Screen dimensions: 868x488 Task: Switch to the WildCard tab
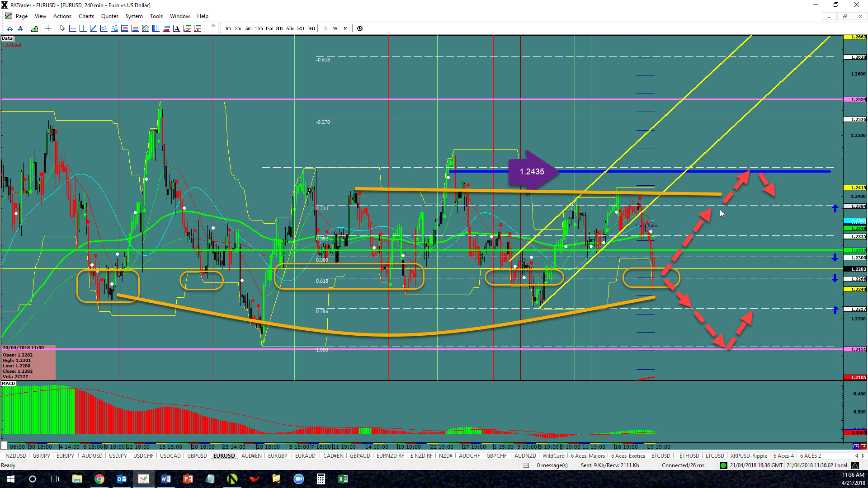[553, 456]
